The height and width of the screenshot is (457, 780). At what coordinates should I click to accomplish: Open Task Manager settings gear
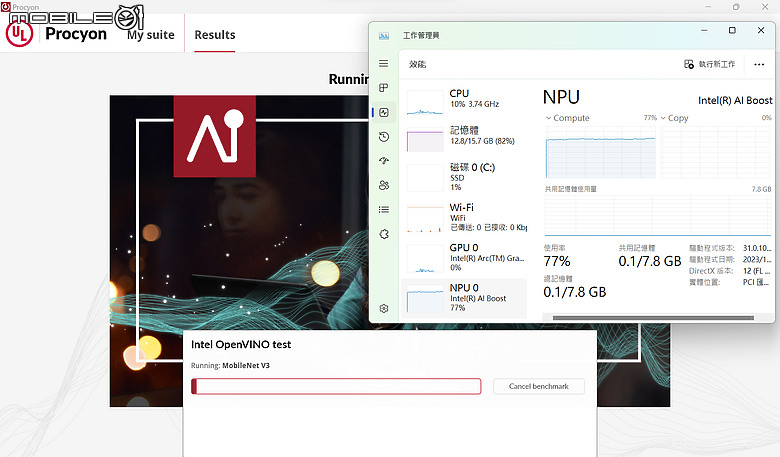(x=384, y=308)
